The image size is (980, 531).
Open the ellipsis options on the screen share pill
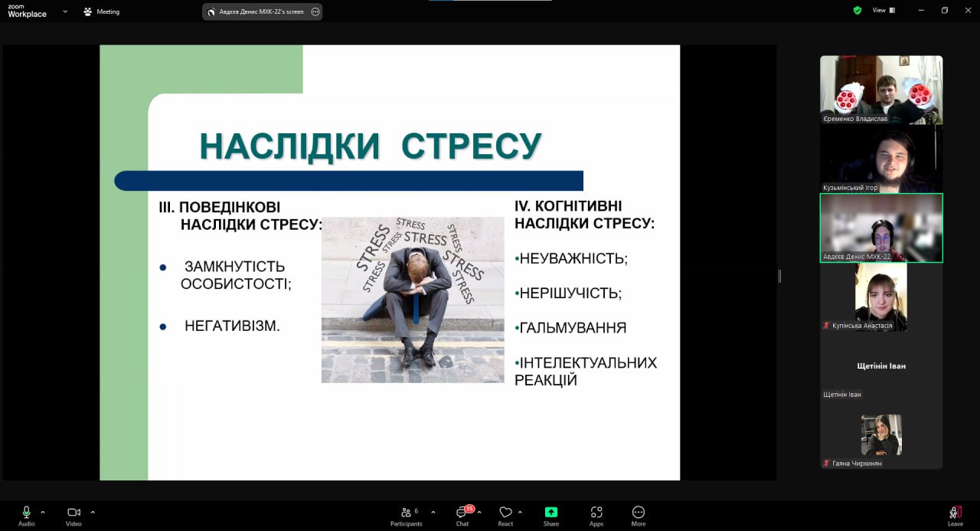pos(315,11)
